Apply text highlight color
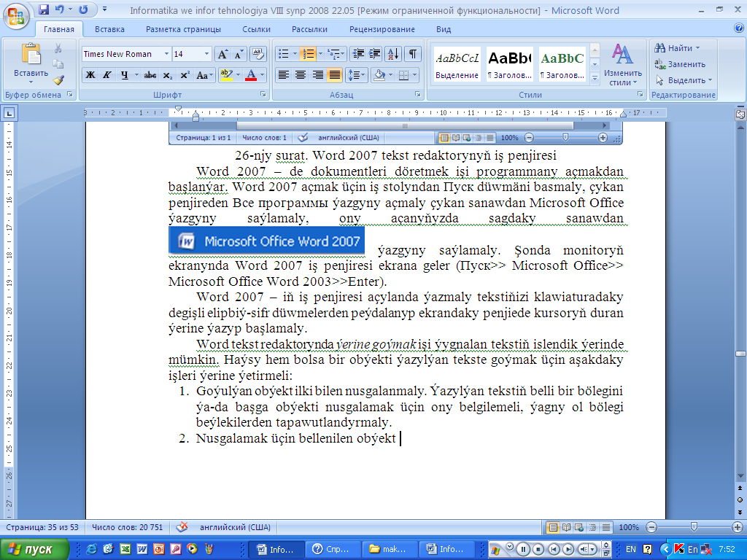 [x=227, y=75]
